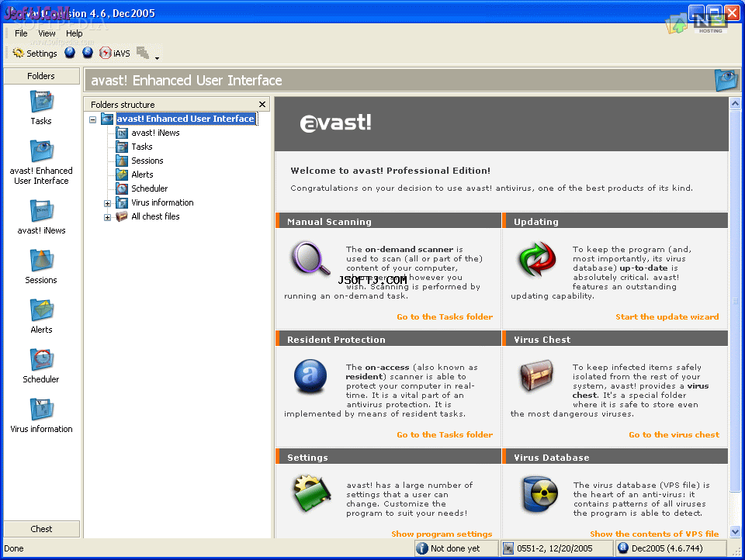Launch the iAVS update toolbar button
The width and height of the screenshot is (745, 560).
click(115, 54)
